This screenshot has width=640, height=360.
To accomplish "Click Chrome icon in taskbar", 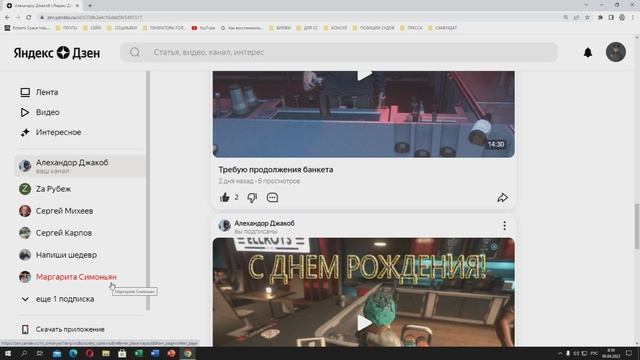I will point(187,353).
